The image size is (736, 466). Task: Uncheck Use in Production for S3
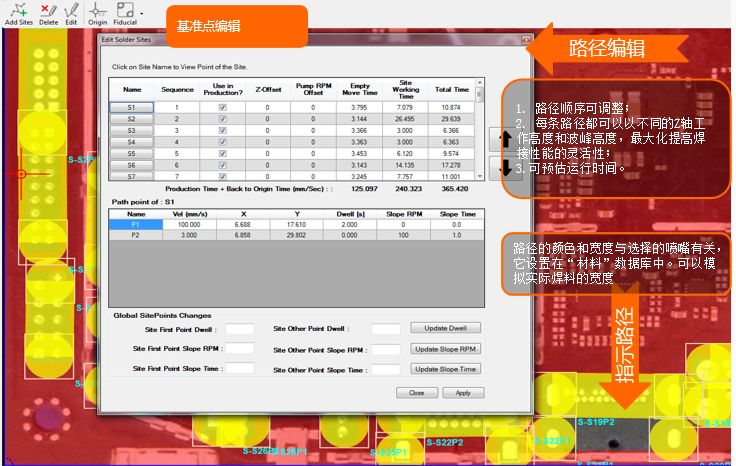[223, 130]
